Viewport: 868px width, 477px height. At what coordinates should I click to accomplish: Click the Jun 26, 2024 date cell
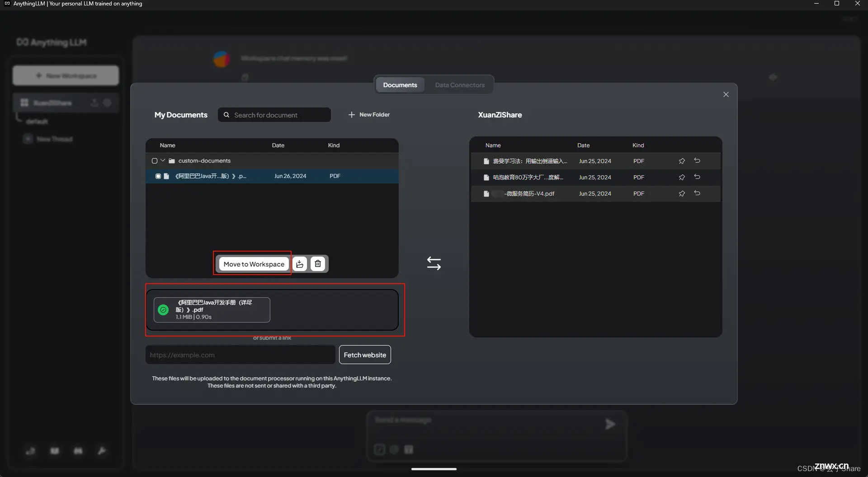pyautogui.click(x=290, y=176)
